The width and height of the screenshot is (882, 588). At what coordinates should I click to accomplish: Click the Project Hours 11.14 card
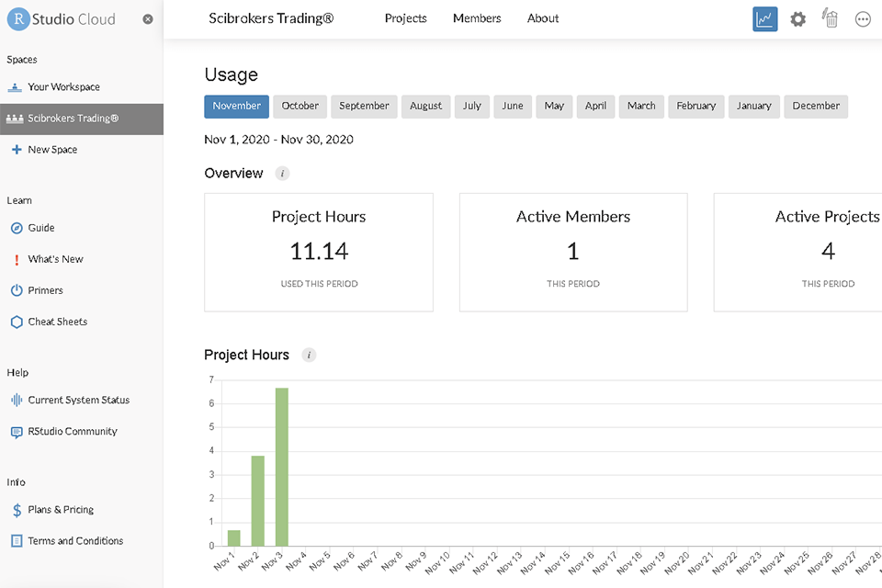319,252
